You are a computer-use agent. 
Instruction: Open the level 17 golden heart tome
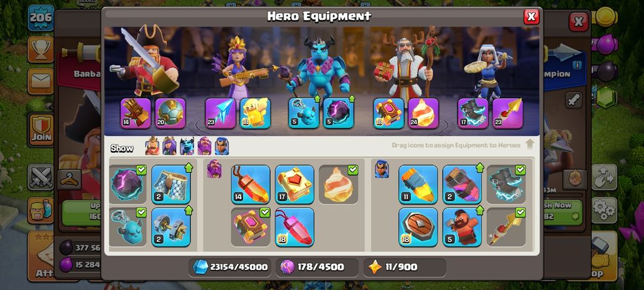point(294,184)
